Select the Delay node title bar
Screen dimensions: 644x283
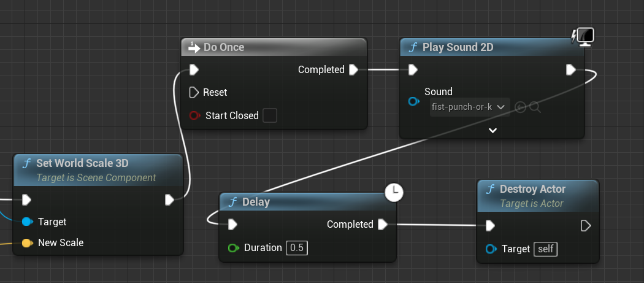click(x=308, y=202)
